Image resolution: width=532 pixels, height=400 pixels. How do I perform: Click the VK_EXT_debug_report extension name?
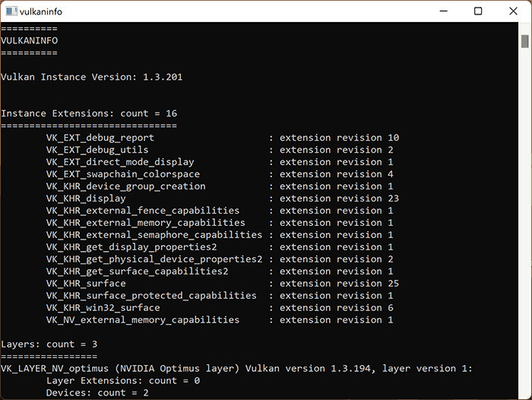click(100, 138)
